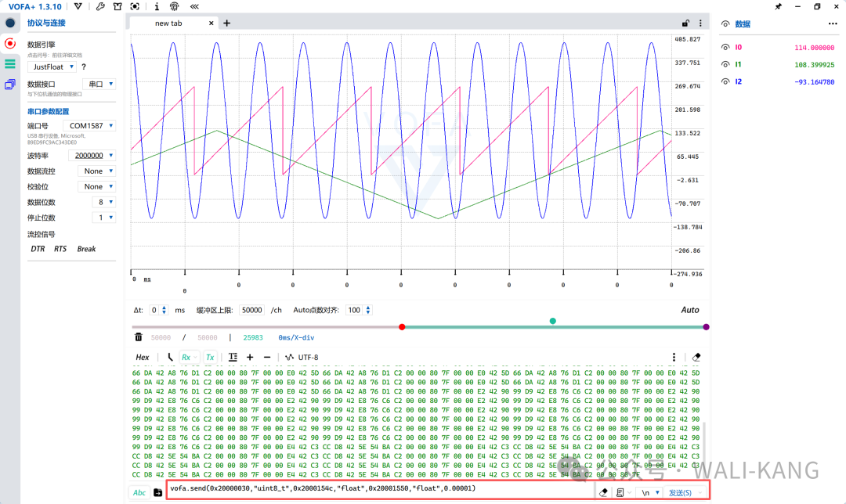Open the data engine help question mark
This screenshot has height=504, width=846.
click(84, 67)
